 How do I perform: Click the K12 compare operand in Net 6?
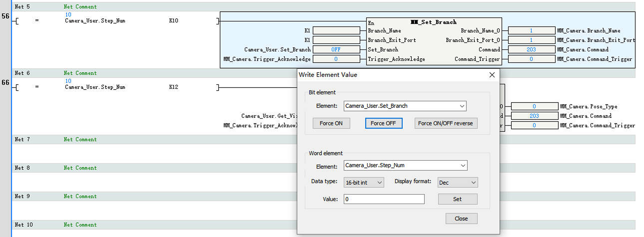click(x=174, y=87)
